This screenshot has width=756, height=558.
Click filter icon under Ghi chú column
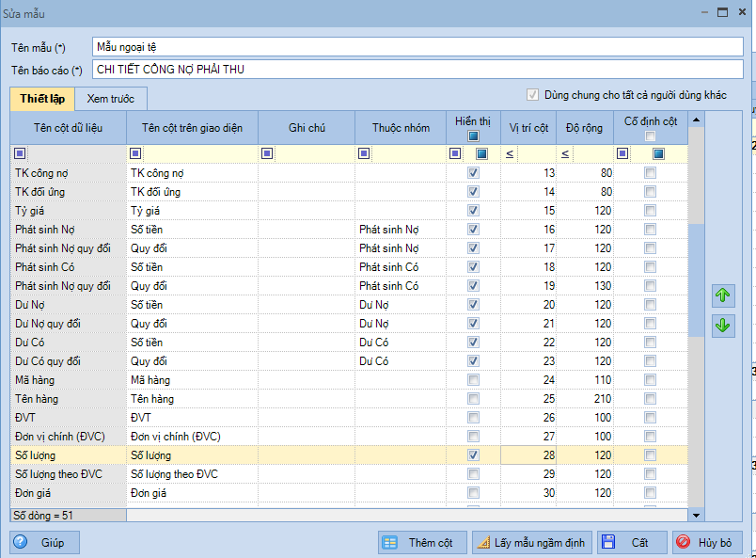[268, 153]
